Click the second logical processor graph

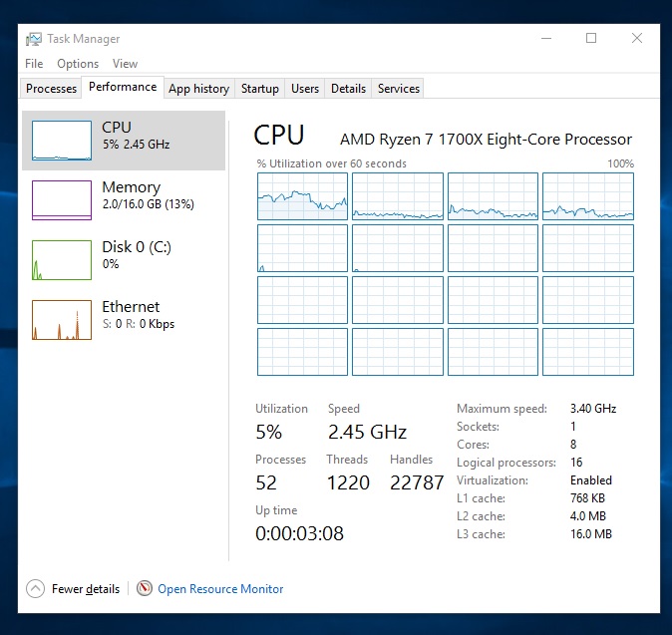click(398, 196)
